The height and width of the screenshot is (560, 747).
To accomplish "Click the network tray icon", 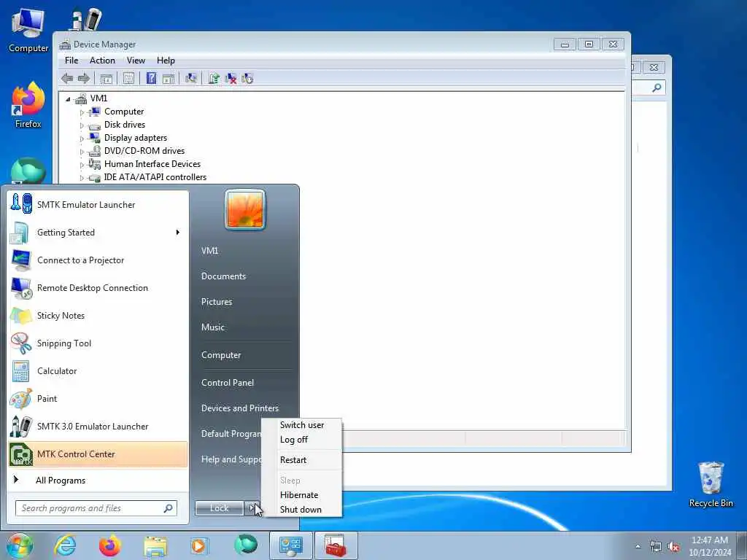I will 656,547.
